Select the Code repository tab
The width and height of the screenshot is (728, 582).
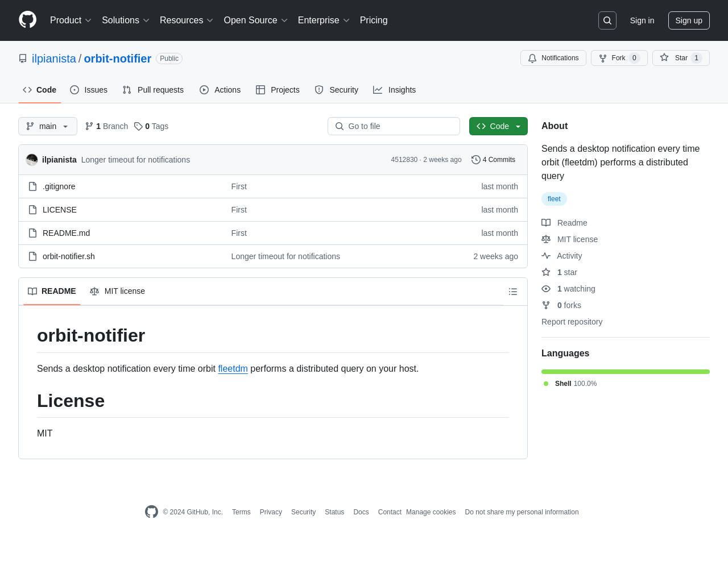40,90
